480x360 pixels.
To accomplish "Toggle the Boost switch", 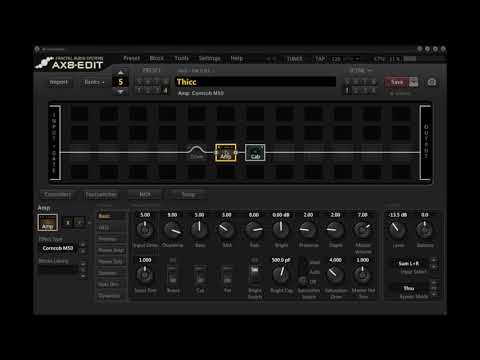I will (172, 275).
